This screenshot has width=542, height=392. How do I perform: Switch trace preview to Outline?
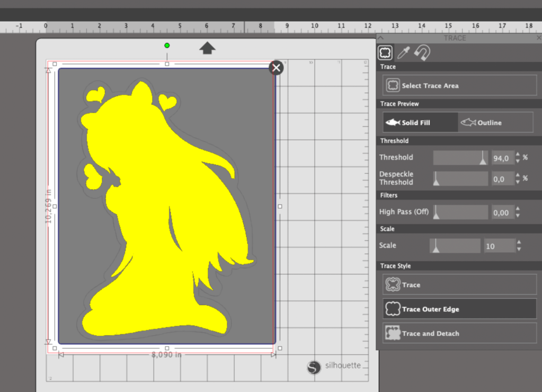495,122
